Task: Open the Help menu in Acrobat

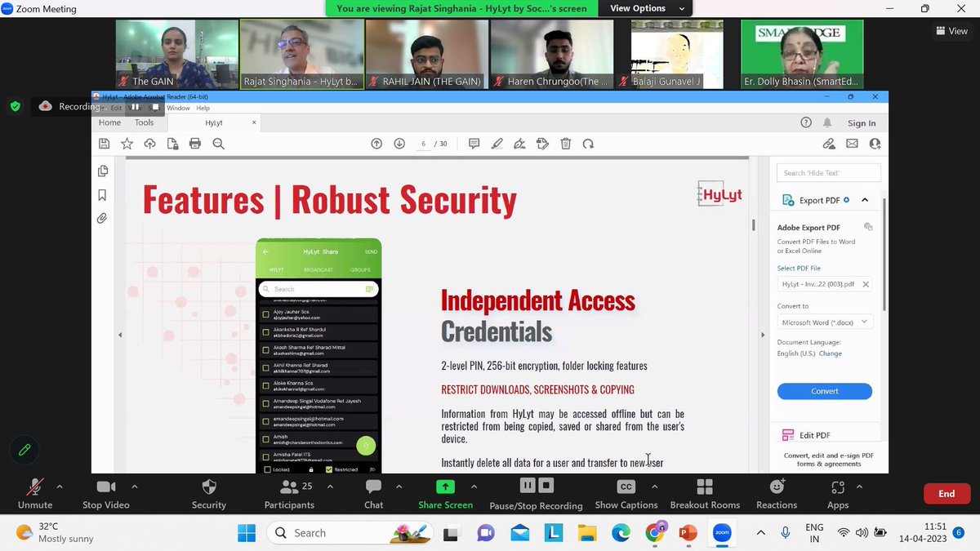Action: point(203,108)
